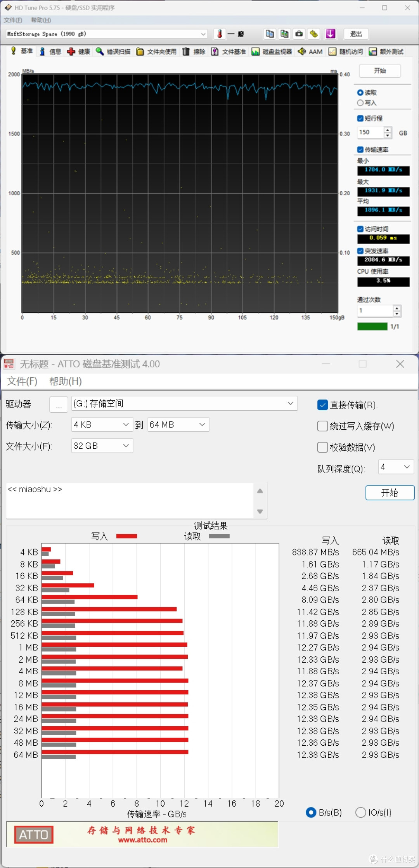Click the description box scroll down arrow

[x=260, y=512]
